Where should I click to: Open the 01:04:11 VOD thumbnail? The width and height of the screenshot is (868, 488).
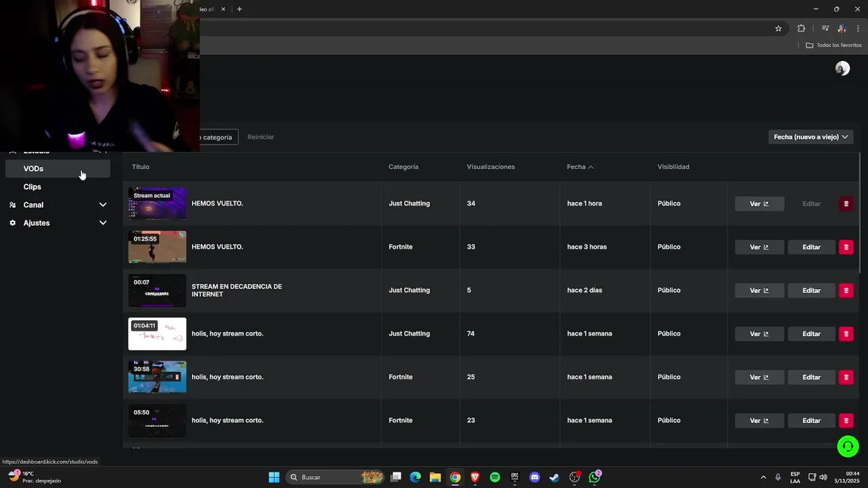coord(157,333)
